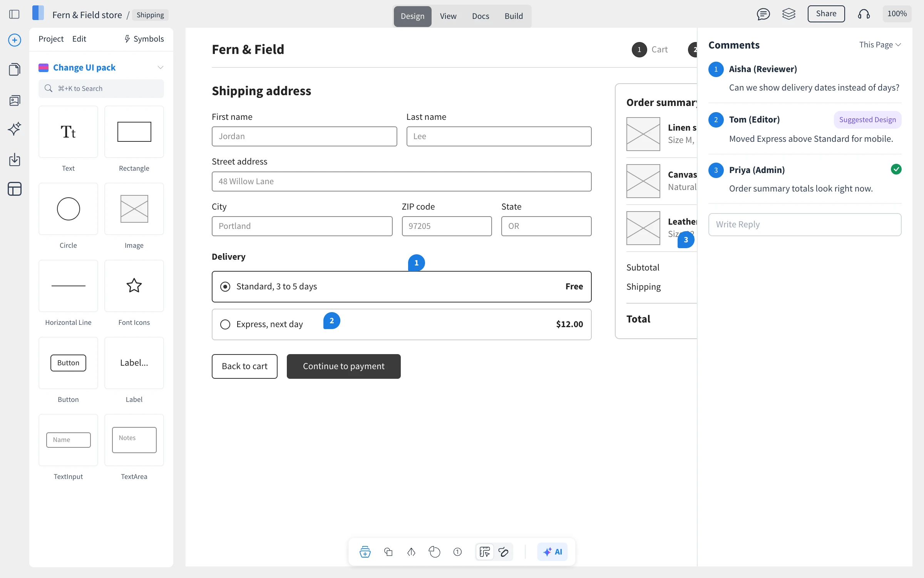Click Continue to payment button

[344, 366]
